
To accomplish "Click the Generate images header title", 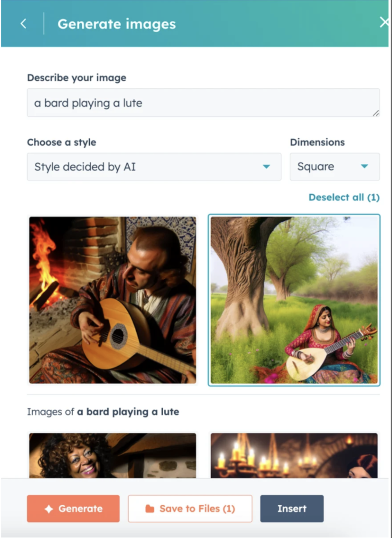I will click(117, 24).
